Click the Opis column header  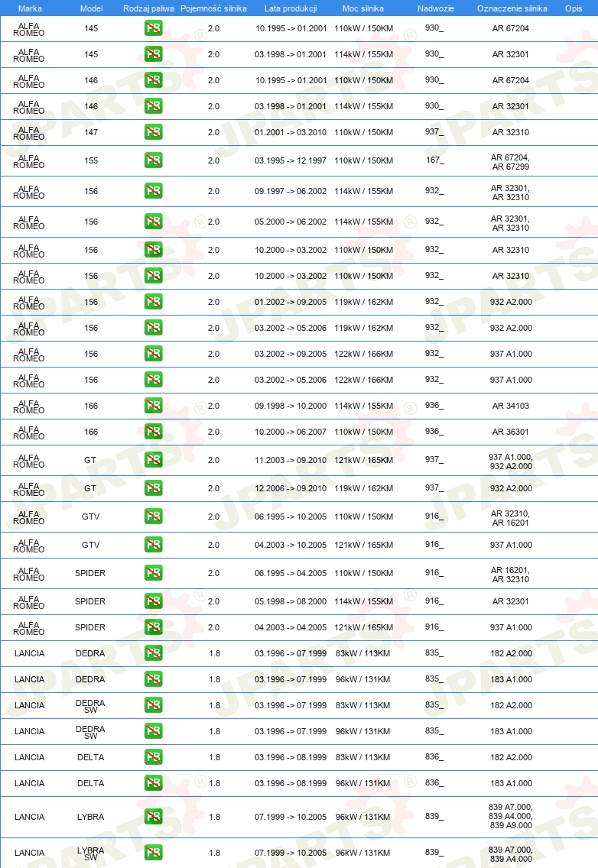[x=574, y=8]
